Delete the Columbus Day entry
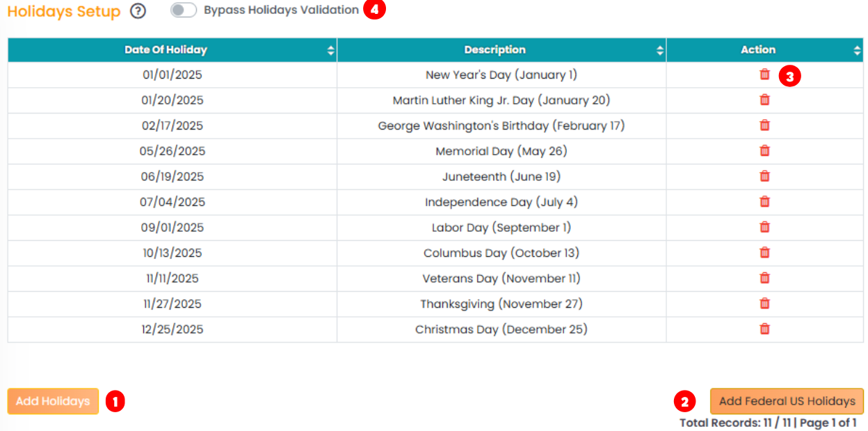Viewport: 868px width, 431px height. [764, 253]
